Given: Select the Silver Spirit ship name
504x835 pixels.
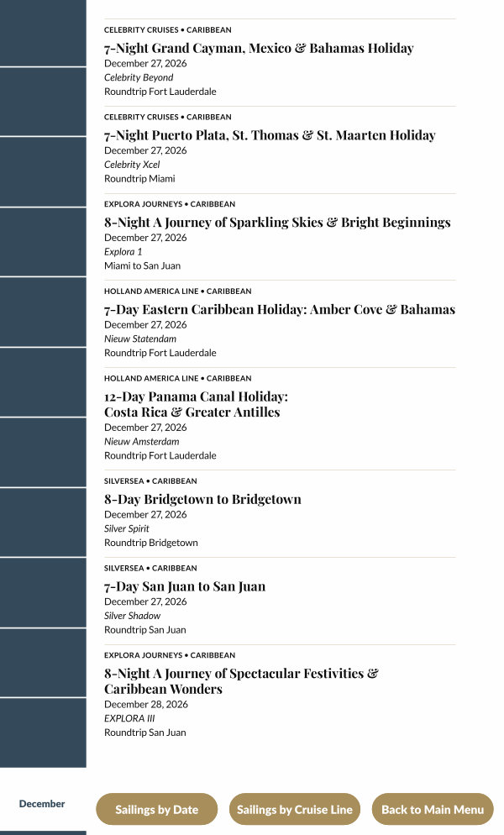Looking at the screenshot, I should (x=127, y=529).
